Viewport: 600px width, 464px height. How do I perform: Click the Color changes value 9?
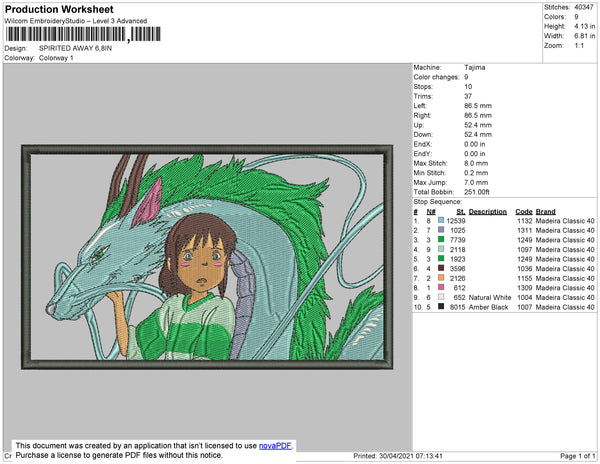(466, 77)
